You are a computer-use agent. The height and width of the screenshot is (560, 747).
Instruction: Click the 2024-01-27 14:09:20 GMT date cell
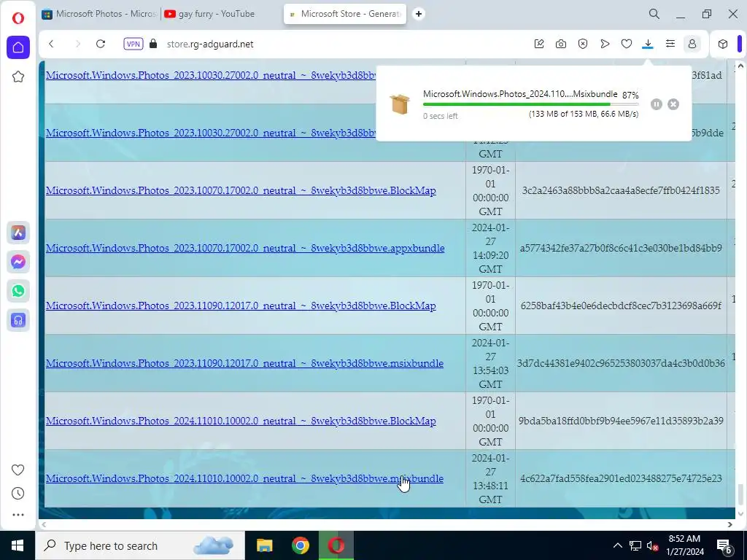(490, 248)
